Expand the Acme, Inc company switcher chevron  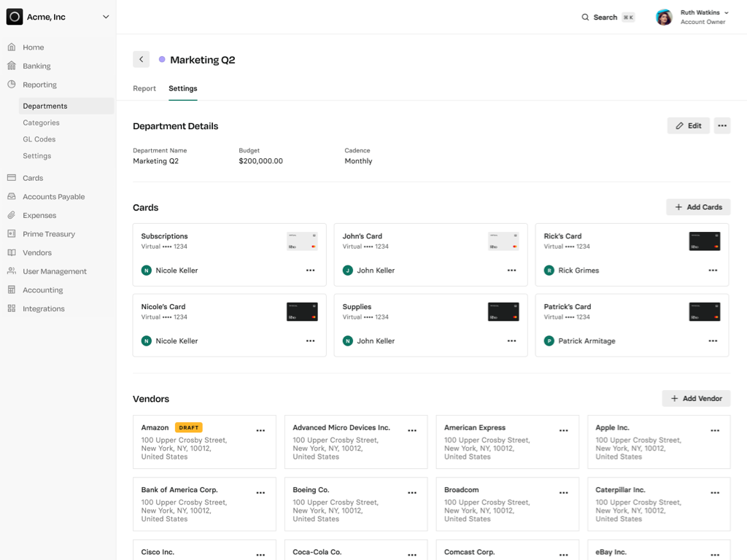point(106,17)
